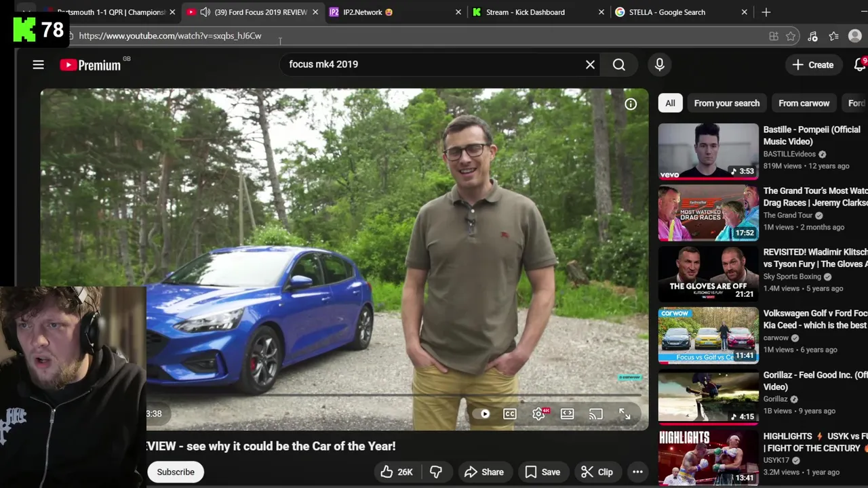Image resolution: width=868 pixels, height=488 pixels.
Task: Click the Most Watched Drag Races thumbnail
Action: 708,213
